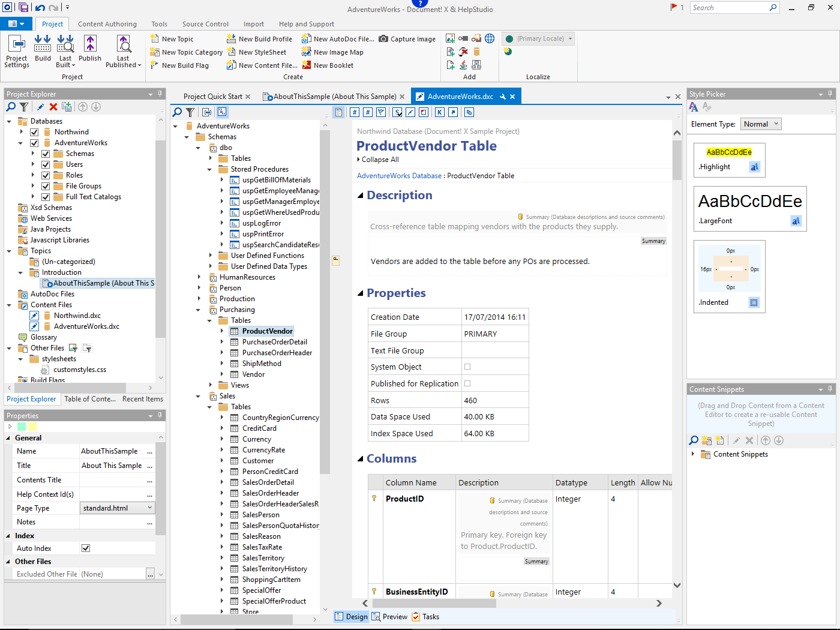This screenshot has width=840, height=630.
Task: Open the Last Published dropdown
Action: click(123, 52)
